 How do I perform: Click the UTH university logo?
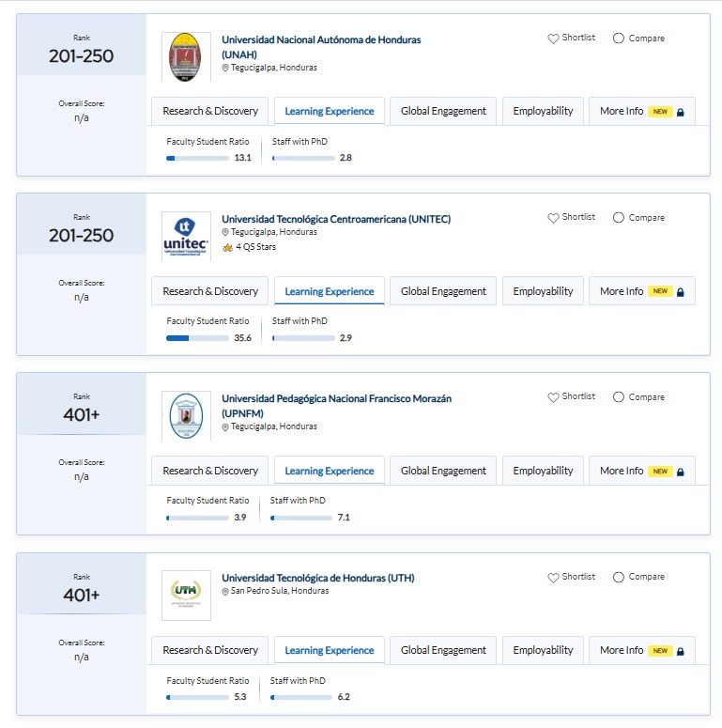point(186,595)
